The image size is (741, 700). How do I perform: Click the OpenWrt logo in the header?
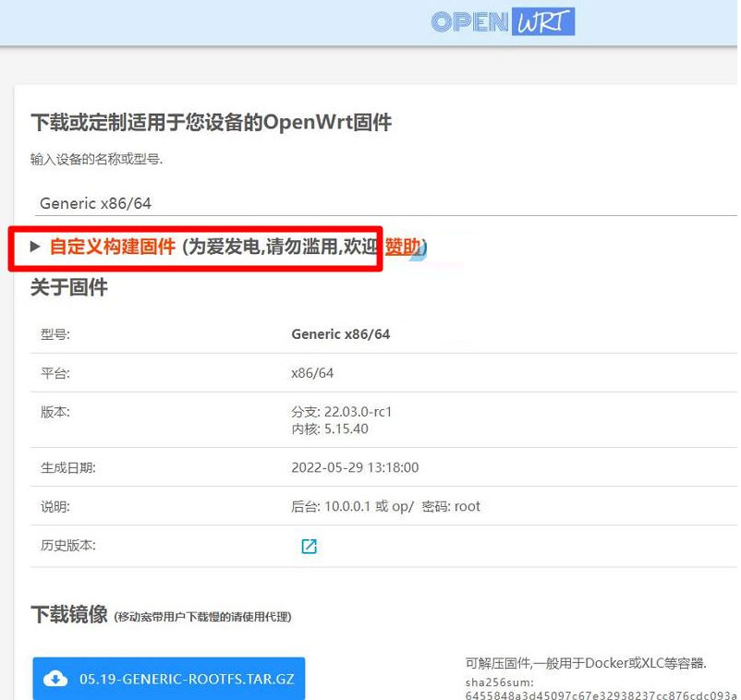(x=503, y=22)
